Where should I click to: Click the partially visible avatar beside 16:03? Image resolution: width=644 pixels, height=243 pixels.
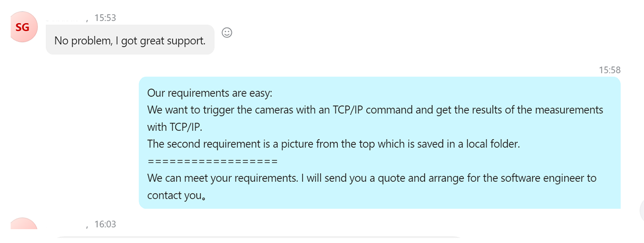tap(23, 224)
